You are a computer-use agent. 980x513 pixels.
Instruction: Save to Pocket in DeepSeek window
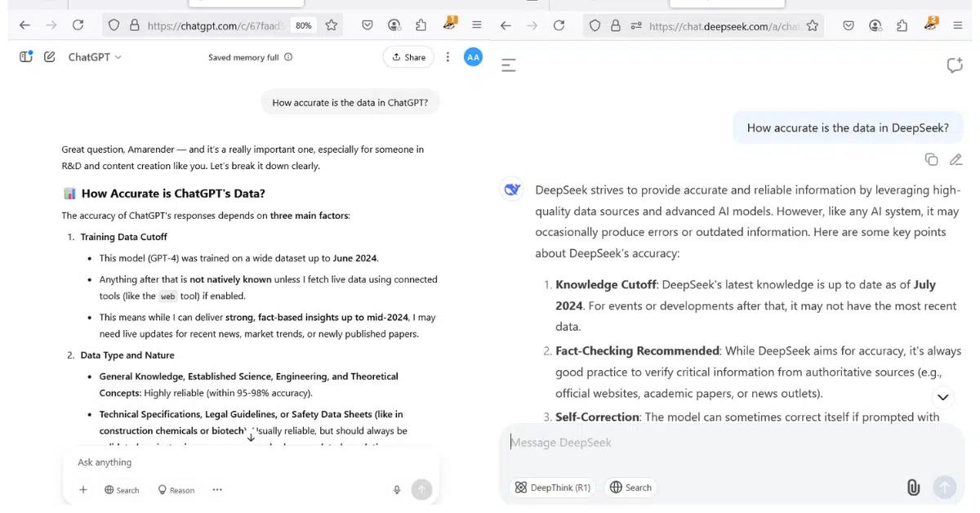[x=849, y=25]
